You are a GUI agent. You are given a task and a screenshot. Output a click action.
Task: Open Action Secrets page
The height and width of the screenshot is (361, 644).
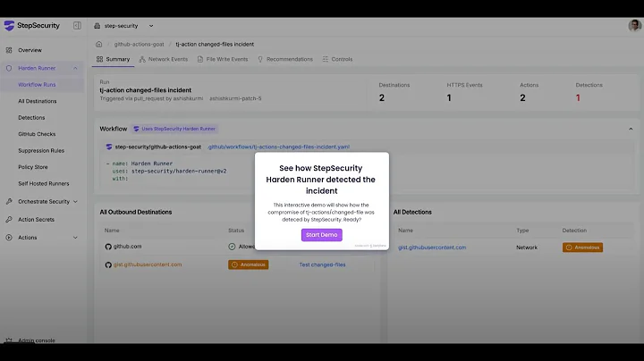(x=36, y=220)
